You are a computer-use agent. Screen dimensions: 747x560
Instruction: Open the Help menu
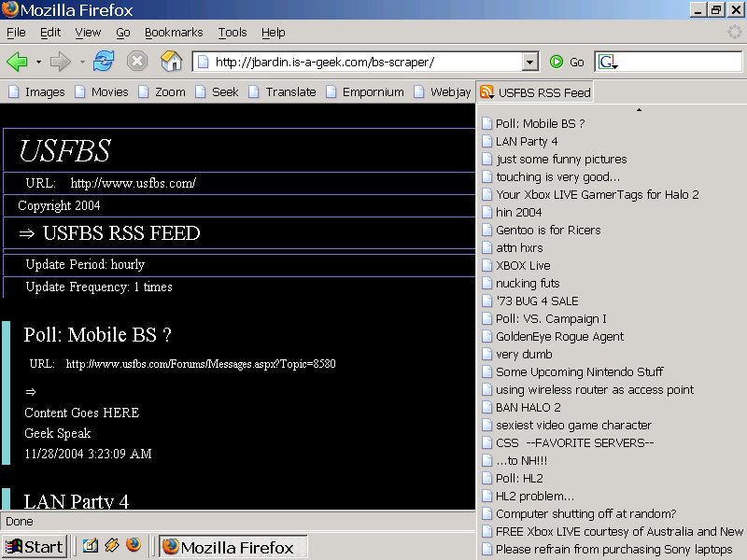tap(273, 33)
